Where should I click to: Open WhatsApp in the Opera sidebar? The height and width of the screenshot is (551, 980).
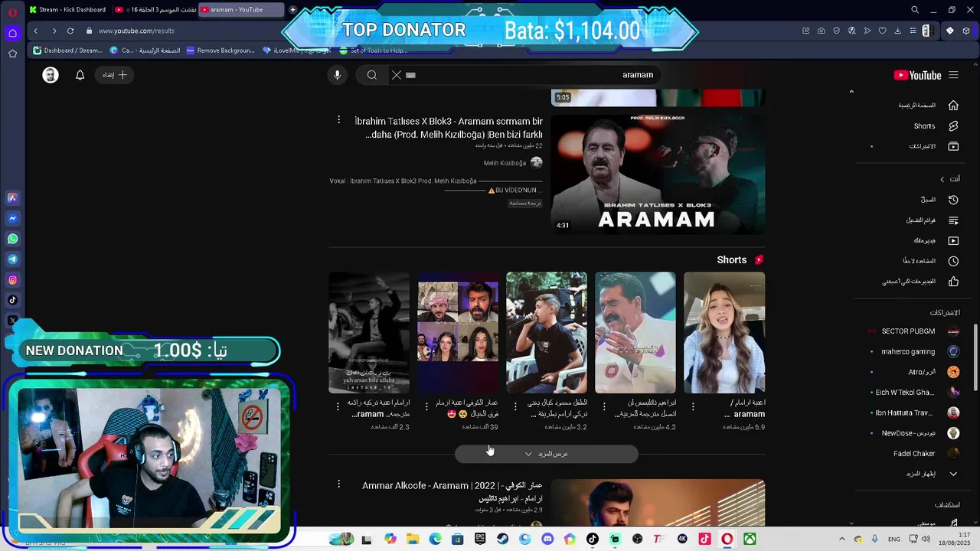click(x=12, y=239)
